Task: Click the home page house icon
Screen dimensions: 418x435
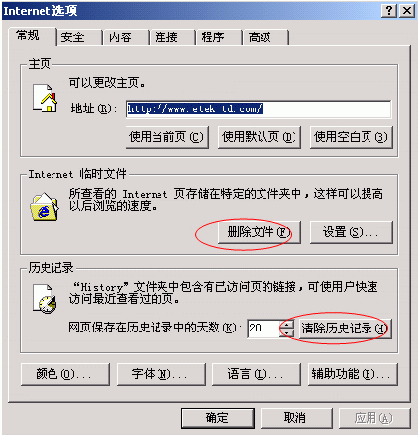Action: tap(45, 98)
